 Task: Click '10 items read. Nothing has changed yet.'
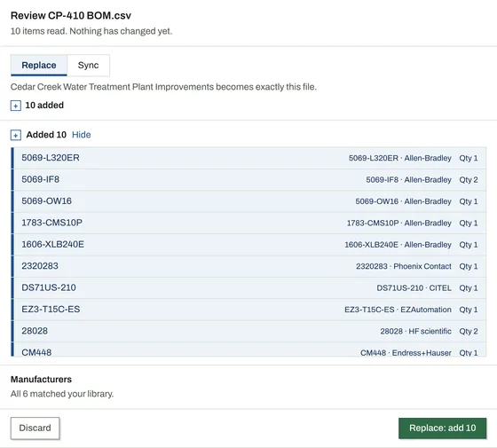tap(91, 31)
